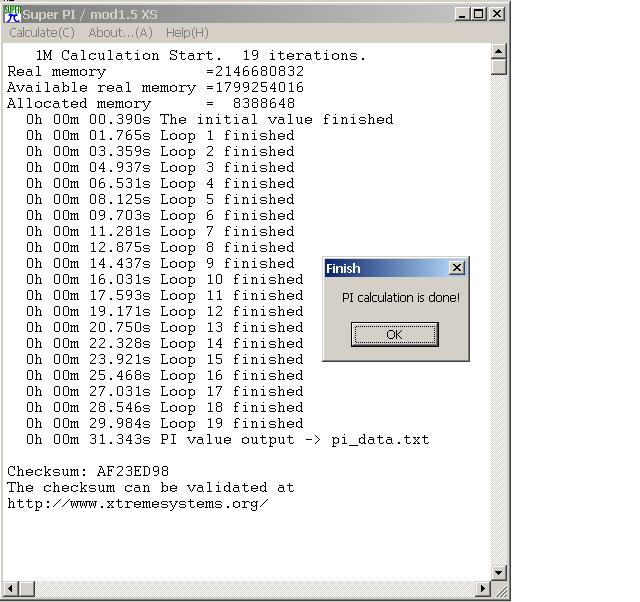Click the vertical scrollbar thumb
640x602 pixels.
[x=498, y=67]
